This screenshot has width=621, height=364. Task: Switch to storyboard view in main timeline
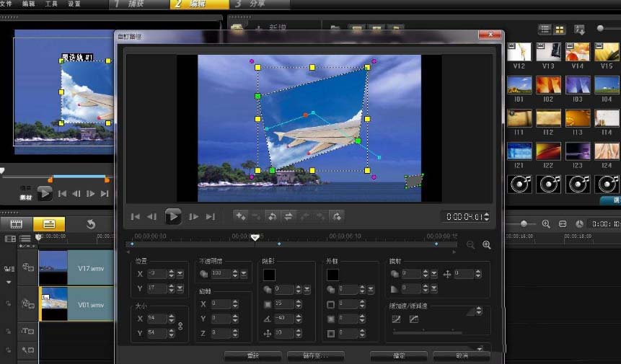17,224
